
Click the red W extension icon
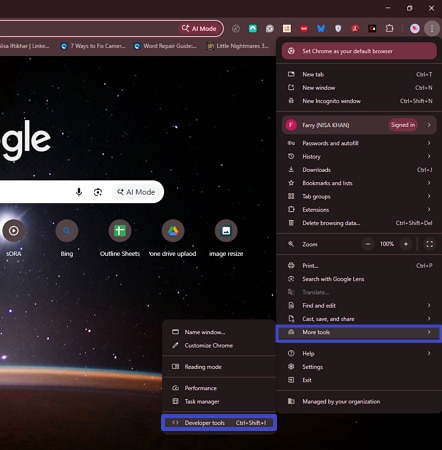(x=304, y=29)
